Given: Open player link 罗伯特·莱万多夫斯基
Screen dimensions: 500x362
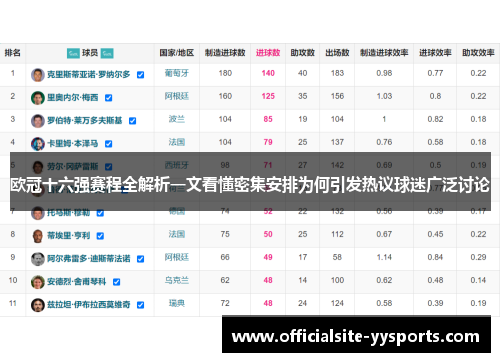Looking at the screenshot, I should 85,121.
